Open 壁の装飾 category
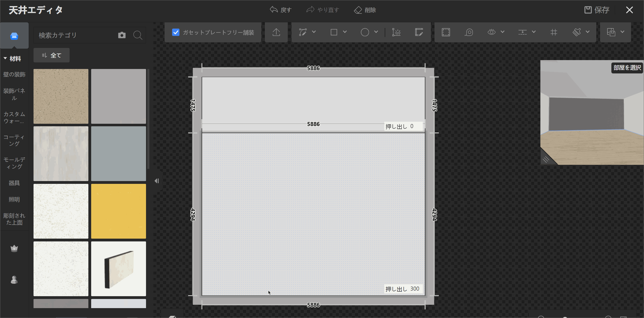 pos(14,74)
